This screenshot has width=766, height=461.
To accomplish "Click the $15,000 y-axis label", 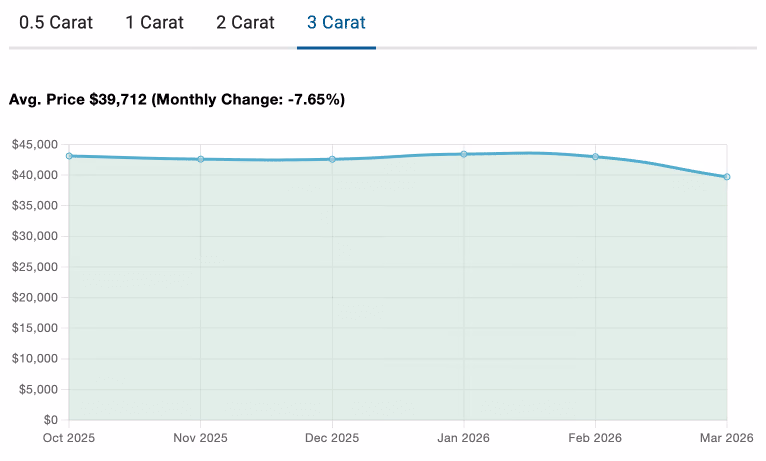I will click(x=35, y=328).
